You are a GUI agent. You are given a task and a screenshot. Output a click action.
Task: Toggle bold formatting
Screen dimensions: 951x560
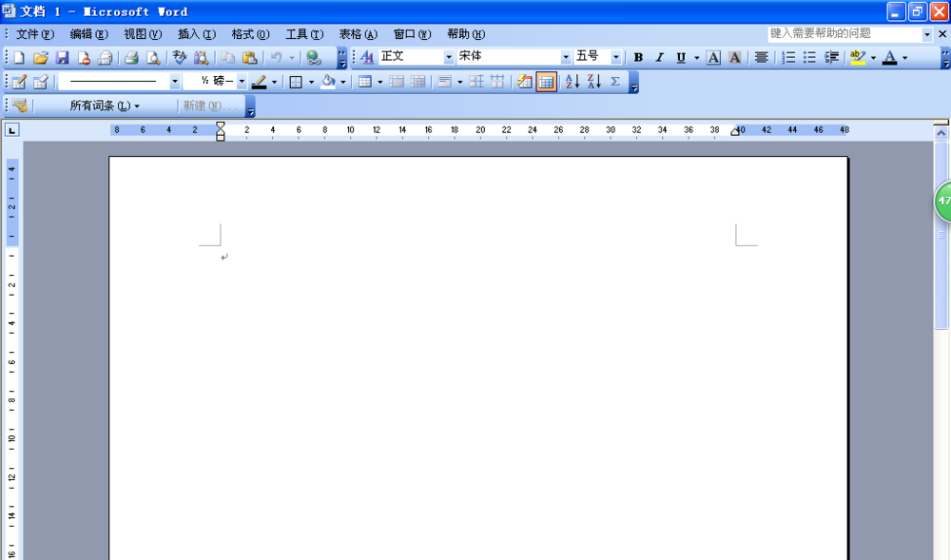(638, 58)
